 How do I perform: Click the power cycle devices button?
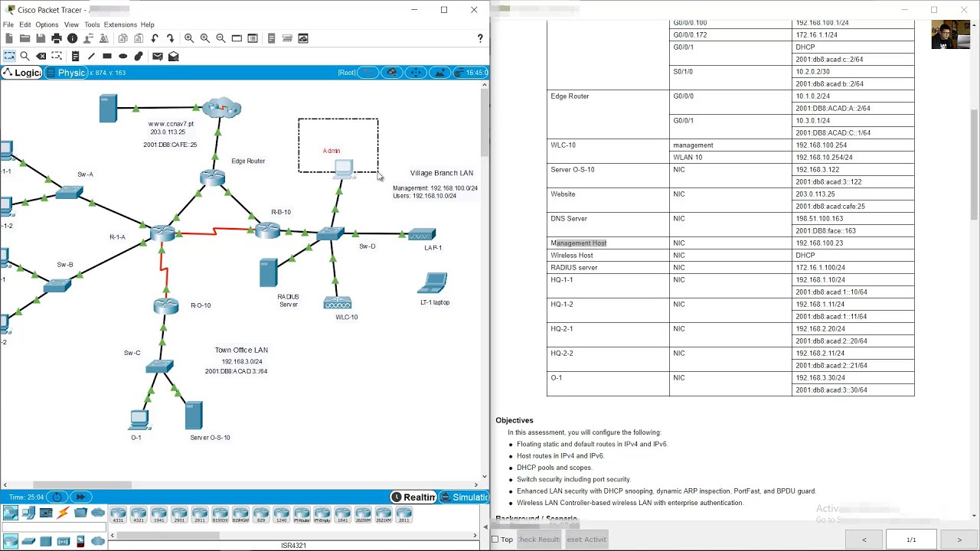(x=57, y=497)
